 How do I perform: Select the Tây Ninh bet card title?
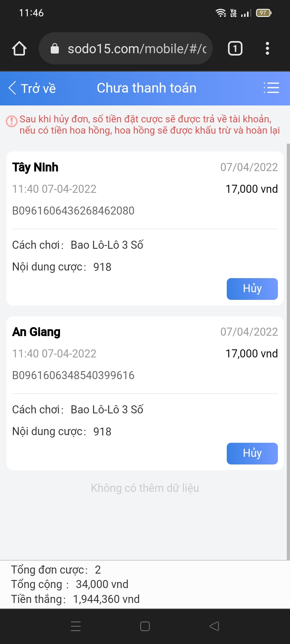point(35,167)
